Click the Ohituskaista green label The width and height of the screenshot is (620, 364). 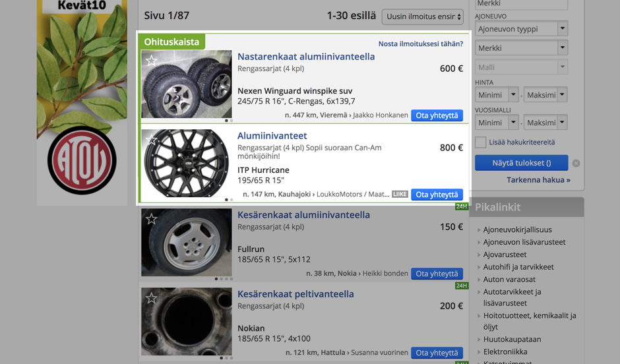[x=171, y=42]
